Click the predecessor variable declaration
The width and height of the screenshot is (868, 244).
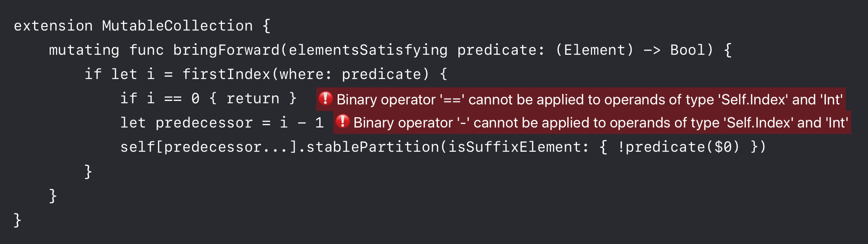click(x=204, y=123)
